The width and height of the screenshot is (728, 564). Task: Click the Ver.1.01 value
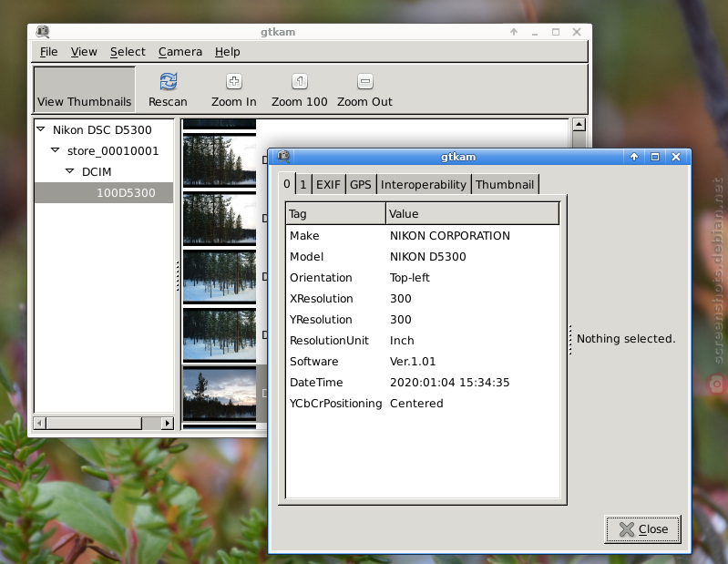click(413, 362)
